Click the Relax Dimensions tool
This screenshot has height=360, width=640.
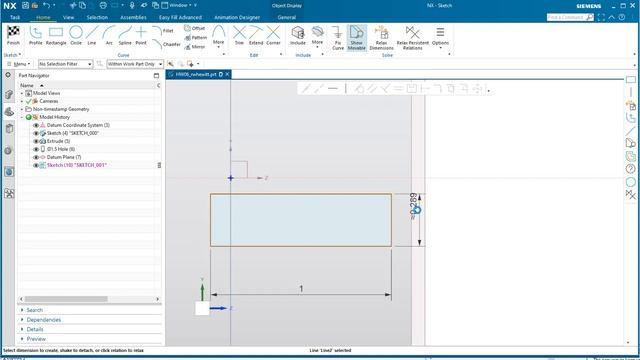[381, 38]
